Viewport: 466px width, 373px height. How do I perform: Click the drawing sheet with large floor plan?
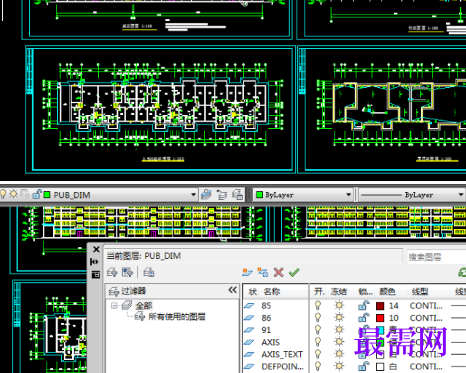(160, 109)
